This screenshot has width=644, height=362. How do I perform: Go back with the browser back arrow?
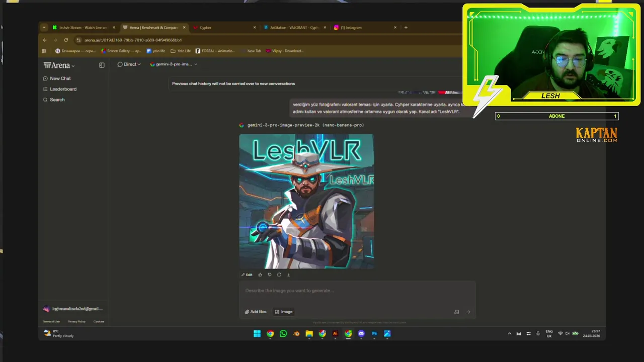click(x=45, y=40)
